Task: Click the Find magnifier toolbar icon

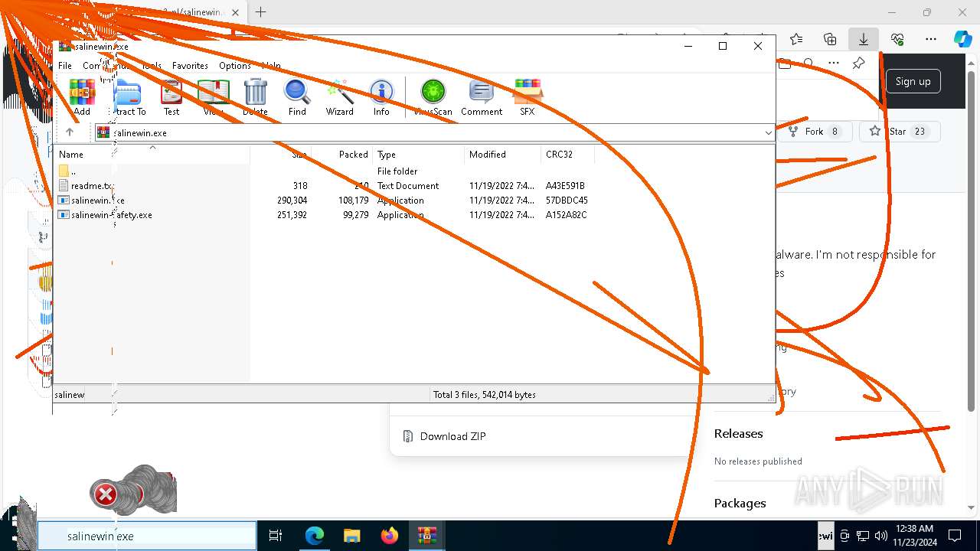Action: (297, 97)
